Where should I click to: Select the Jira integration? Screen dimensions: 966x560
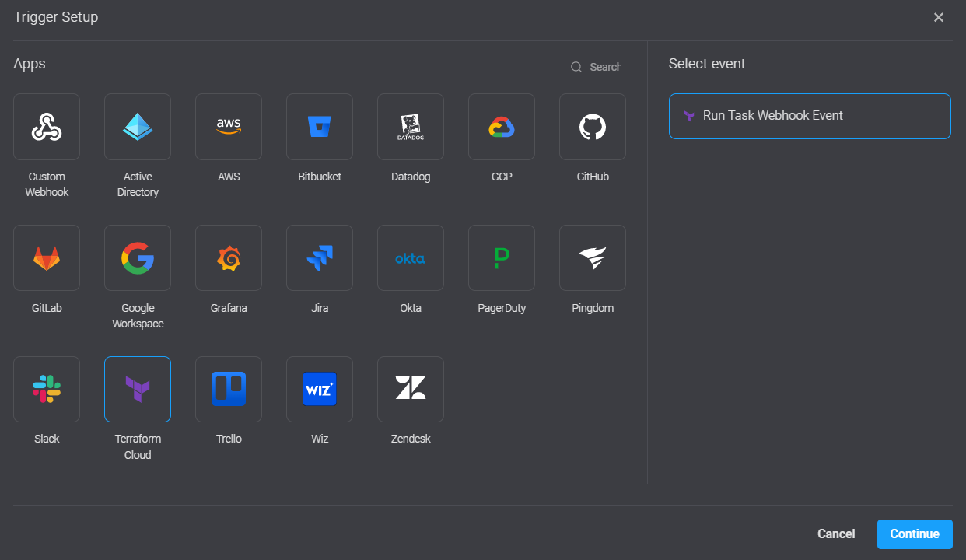point(320,257)
